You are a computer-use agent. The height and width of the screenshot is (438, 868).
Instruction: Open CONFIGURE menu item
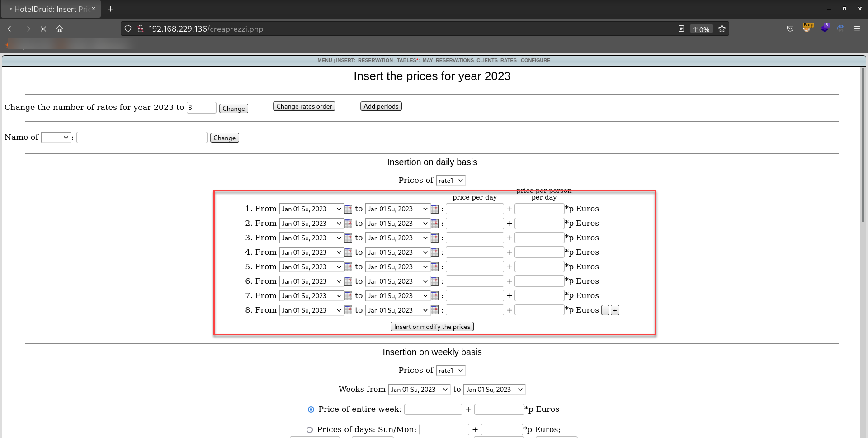click(x=535, y=60)
